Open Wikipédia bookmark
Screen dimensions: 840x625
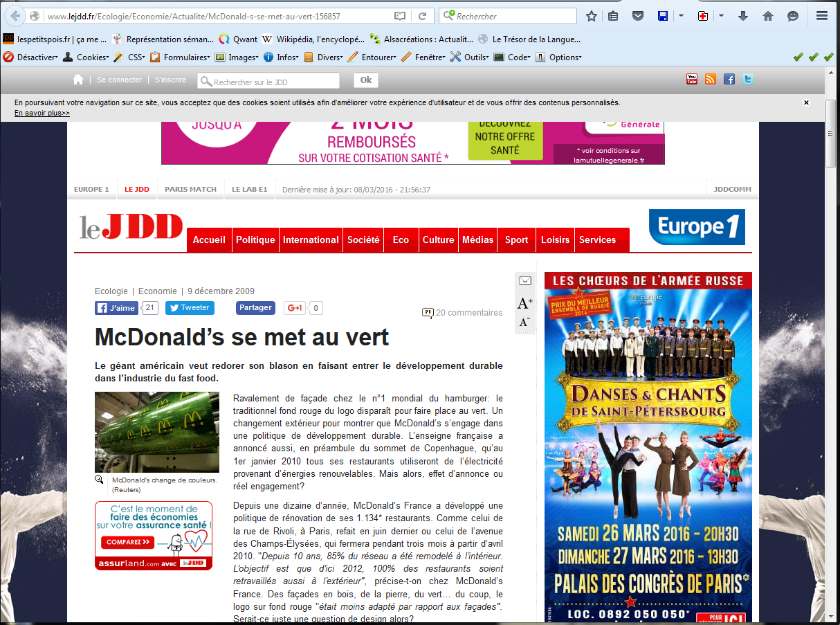pyautogui.click(x=313, y=39)
